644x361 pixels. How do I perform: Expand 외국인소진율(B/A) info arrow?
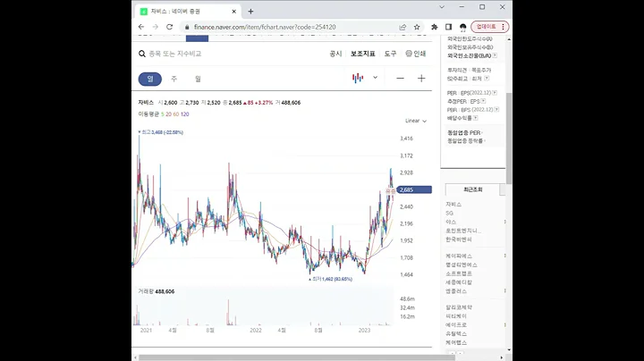495,55
